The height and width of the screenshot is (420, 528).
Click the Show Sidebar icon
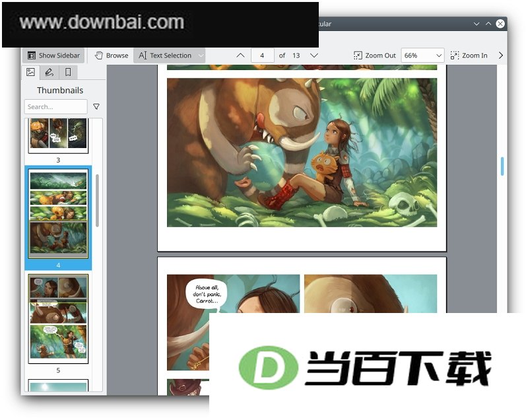tap(32, 55)
